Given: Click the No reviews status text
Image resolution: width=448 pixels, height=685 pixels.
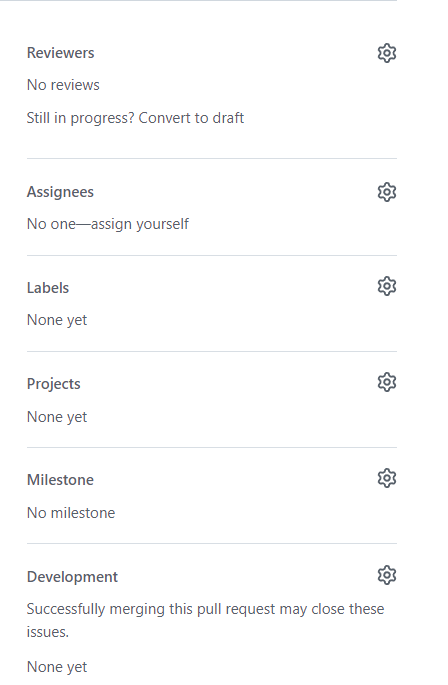Looking at the screenshot, I should (63, 85).
